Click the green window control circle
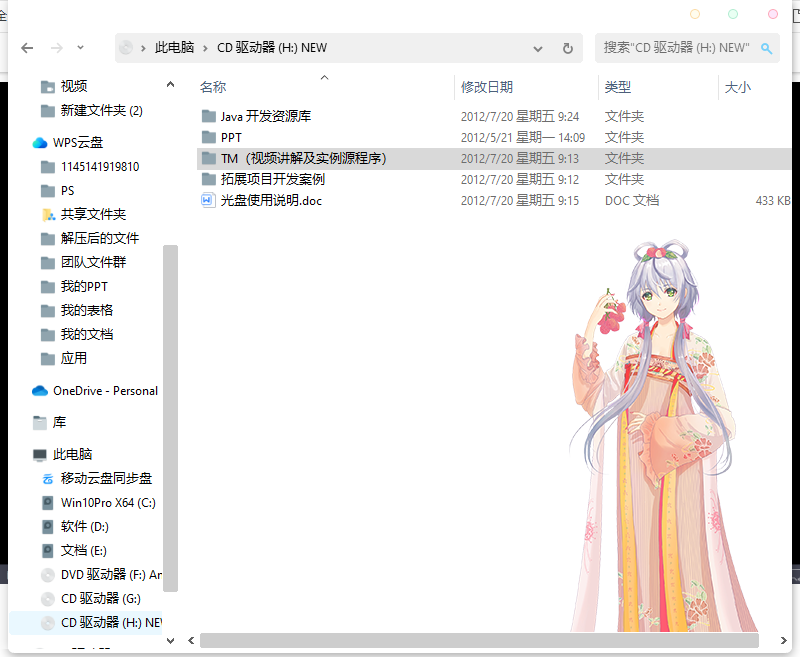This screenshot has height=657, width=800. point(733,14)
